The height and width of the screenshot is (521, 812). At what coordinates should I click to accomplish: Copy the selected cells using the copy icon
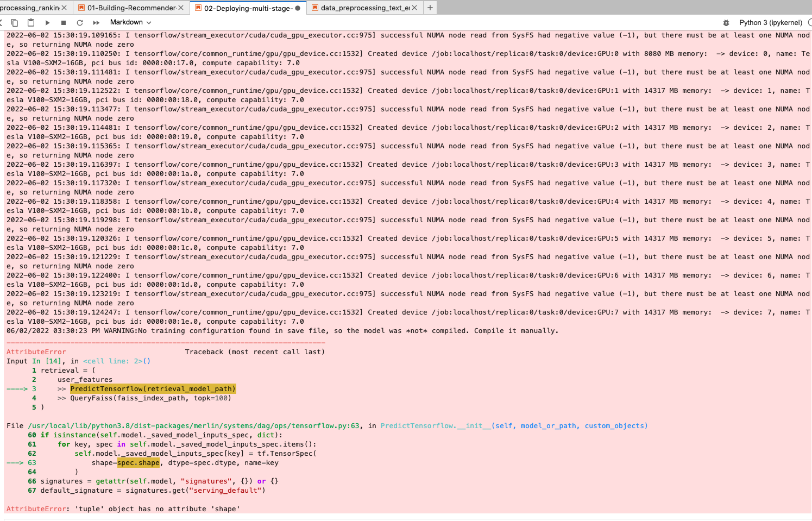pos(15,22)
